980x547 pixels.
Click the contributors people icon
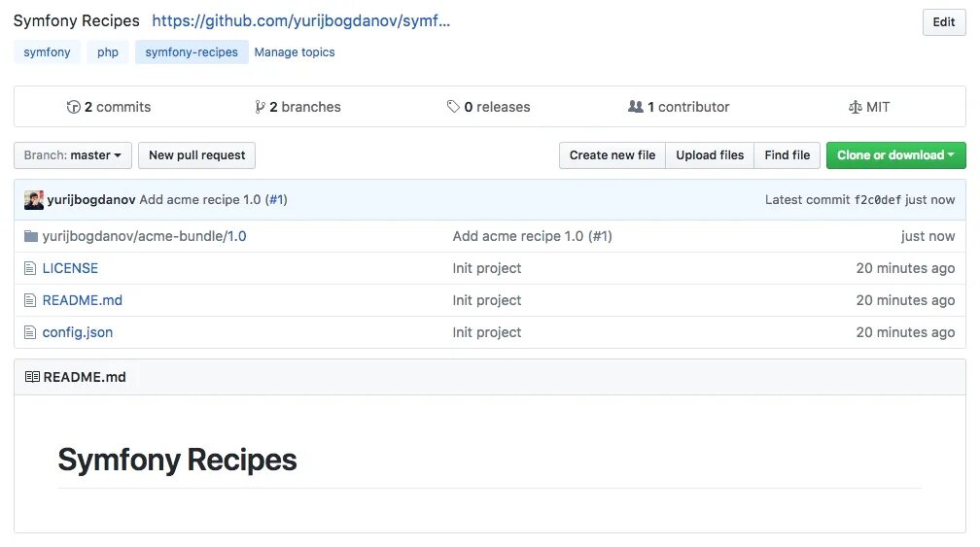pos(636,107)
